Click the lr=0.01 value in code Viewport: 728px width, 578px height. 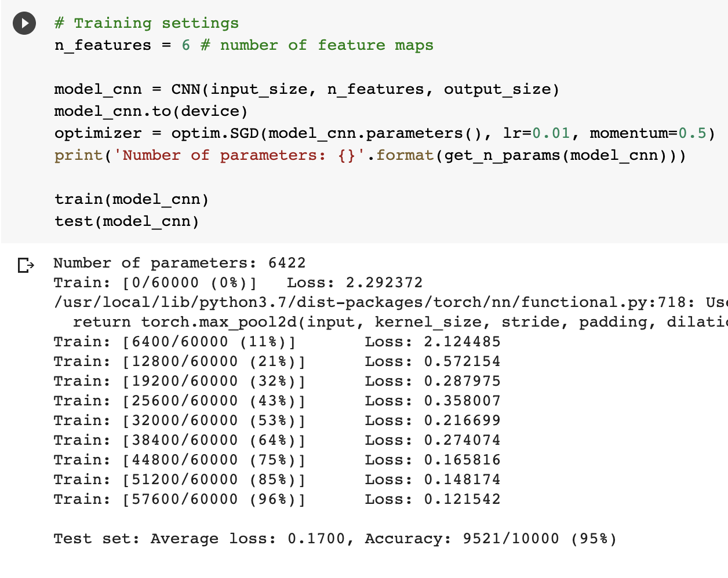551,133
